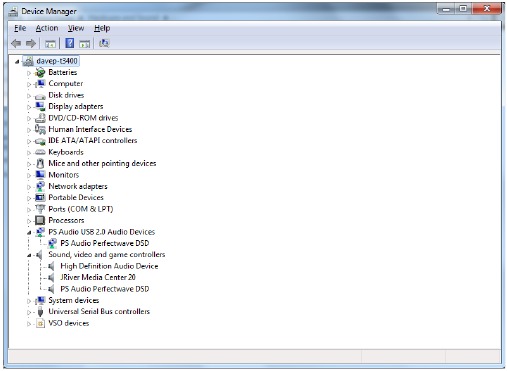Click the IDE ATA/ATAPI controllers icon
Image resolution: width=507 pixels, height=371 pixels.
40,141
